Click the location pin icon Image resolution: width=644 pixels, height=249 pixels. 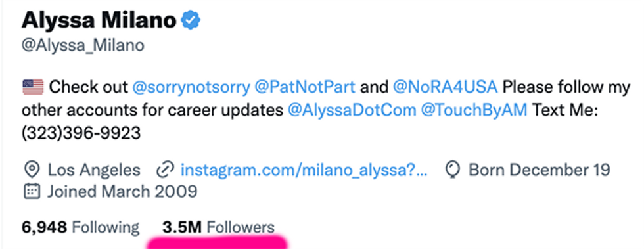pyautogui.click(x=32, y=170)
